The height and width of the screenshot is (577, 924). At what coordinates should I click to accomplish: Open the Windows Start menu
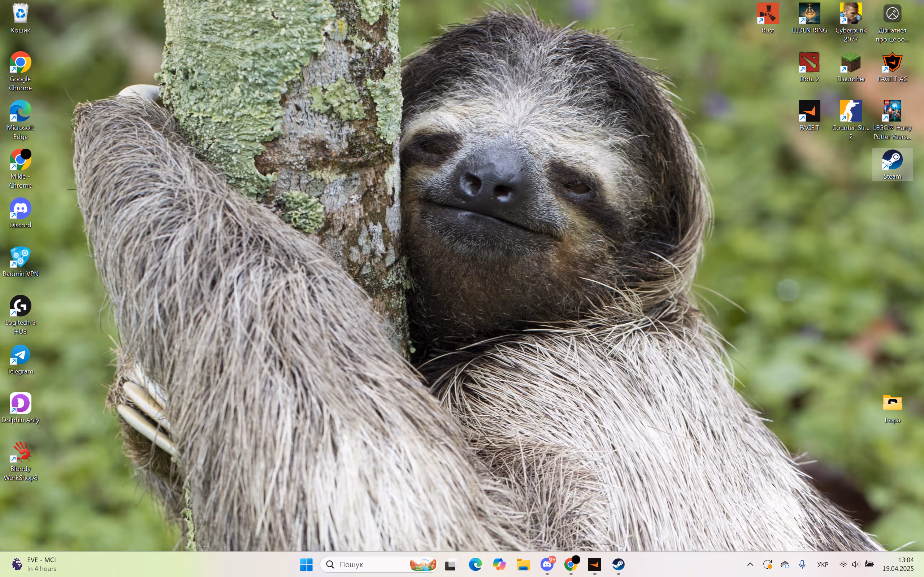pos(306,564)
